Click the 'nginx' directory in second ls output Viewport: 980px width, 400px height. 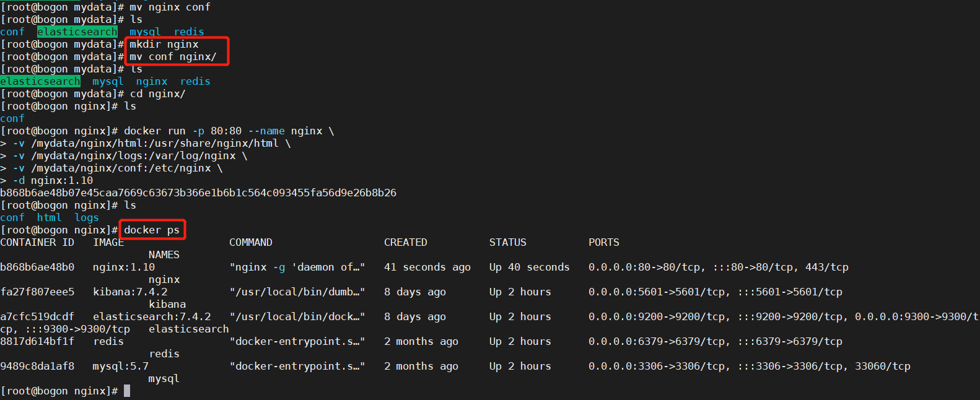(152, 81)
